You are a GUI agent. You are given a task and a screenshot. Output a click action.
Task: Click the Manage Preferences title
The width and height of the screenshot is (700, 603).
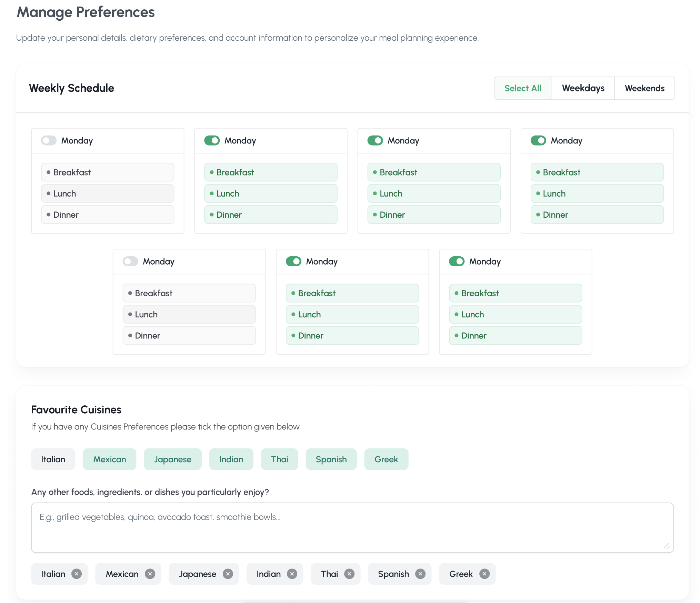click(86, 12)
